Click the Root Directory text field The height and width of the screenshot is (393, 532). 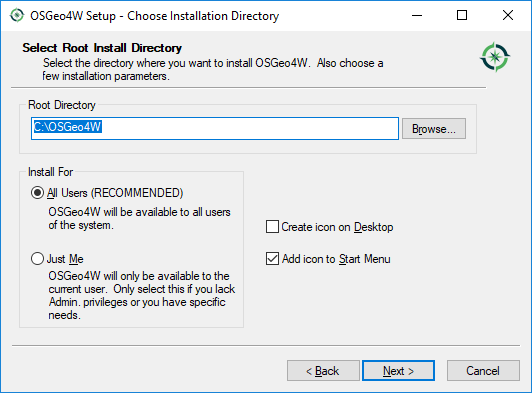[215, 128]
